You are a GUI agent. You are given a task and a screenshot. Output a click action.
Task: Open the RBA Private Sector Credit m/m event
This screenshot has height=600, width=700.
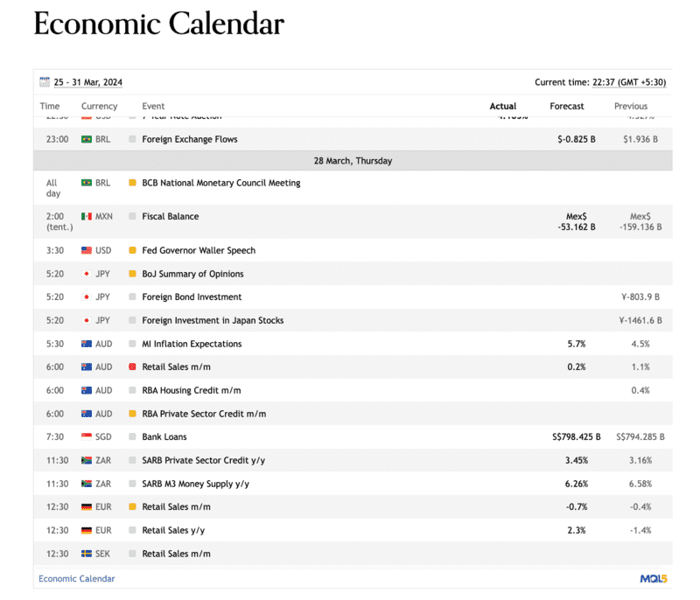[x=204, y=414]
